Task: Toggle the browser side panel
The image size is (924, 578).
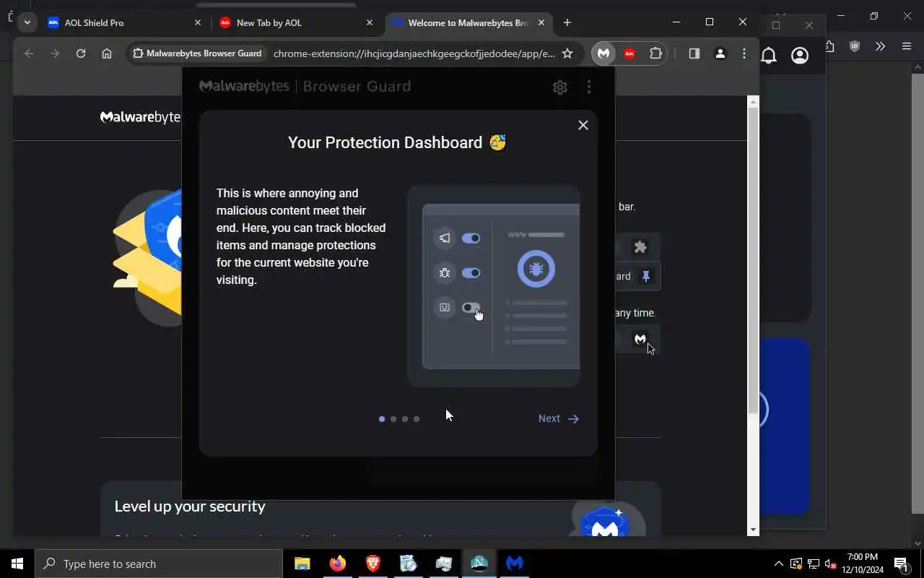Action: [694, 53]
